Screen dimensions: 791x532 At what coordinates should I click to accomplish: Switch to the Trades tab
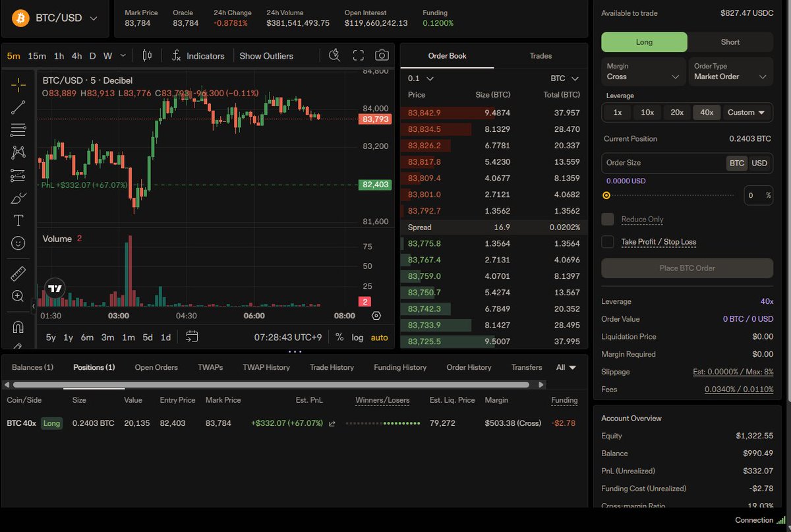click(541, 56)
